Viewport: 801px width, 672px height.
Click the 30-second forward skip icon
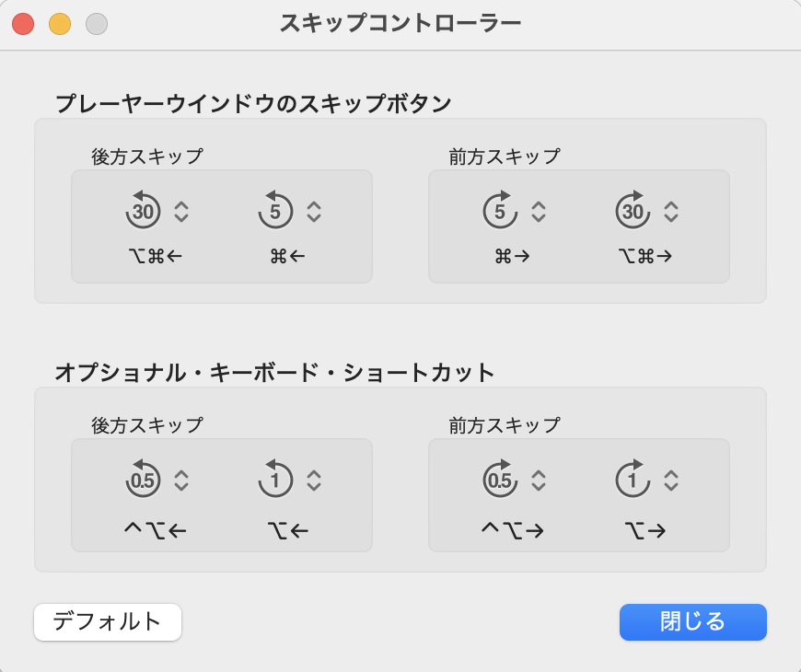pos(633,210)
